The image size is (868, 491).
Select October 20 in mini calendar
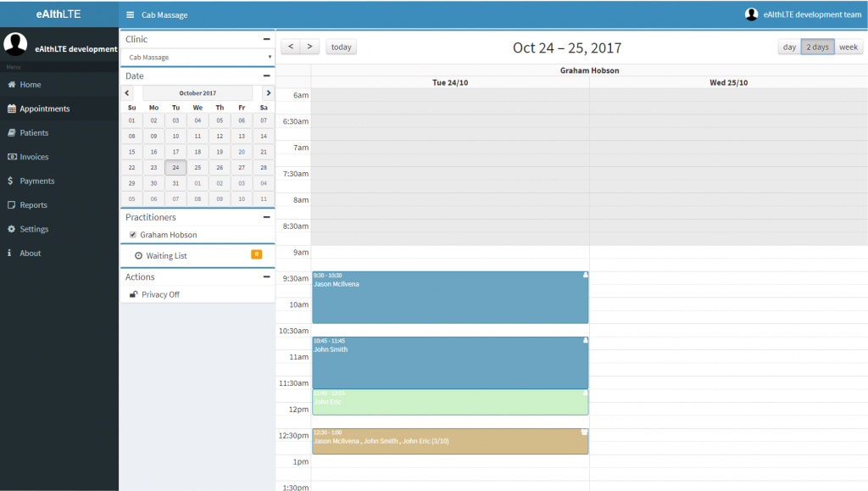pos(242,152)
